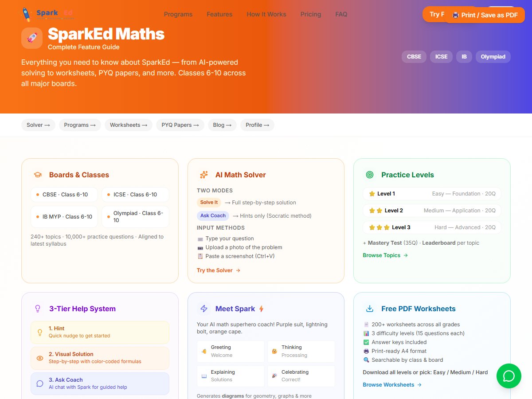Click the Browse Worksheets link
This screenshot has height=399, width=532.
click(x=392, y=385)
